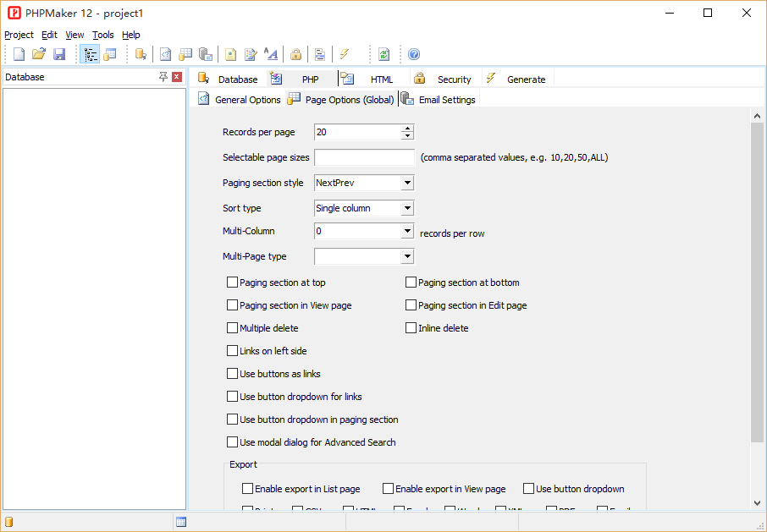This screenshot has width=767, height=532.
Task: Click the table view toolbar icon
Action: [110, 54]
